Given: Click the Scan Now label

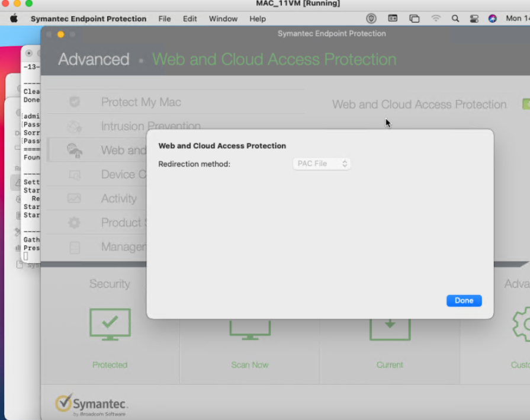Looking at the screenshot, I should point(250,365).
